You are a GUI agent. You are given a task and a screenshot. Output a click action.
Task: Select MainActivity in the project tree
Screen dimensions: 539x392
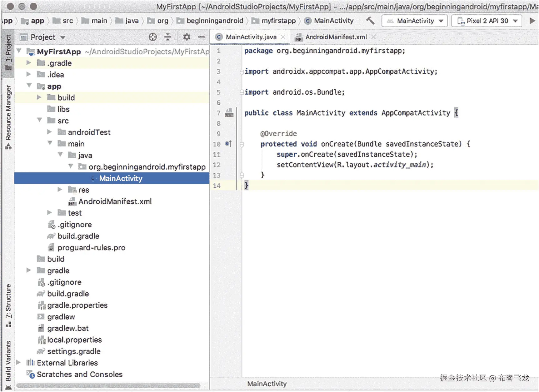pyautogui.click(x=112, y=178)
